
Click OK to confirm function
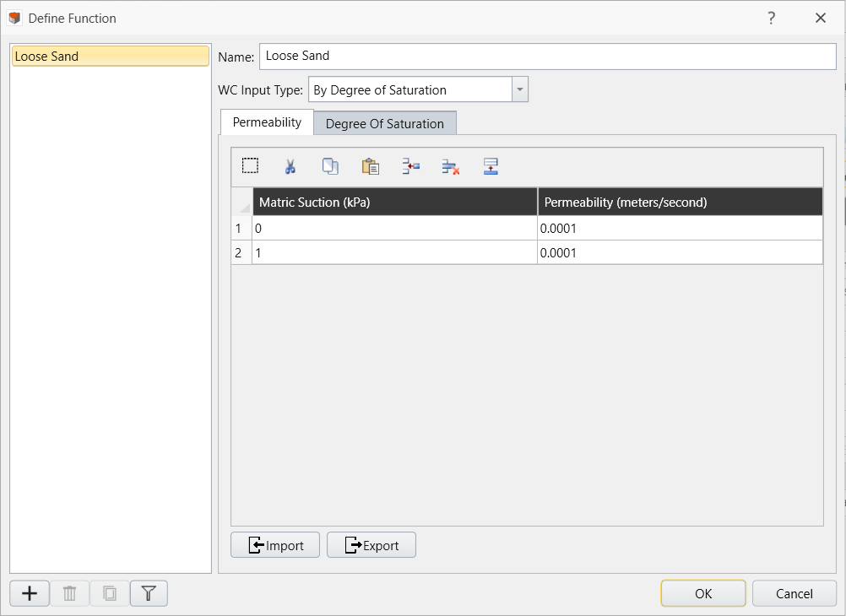tap(703, 593)
